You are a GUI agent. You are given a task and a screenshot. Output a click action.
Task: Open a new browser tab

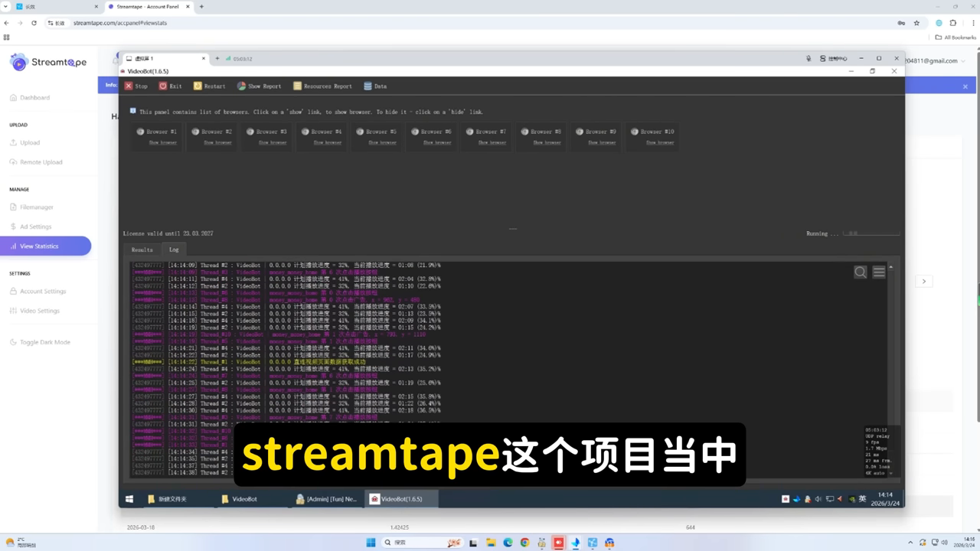(201, 6)
